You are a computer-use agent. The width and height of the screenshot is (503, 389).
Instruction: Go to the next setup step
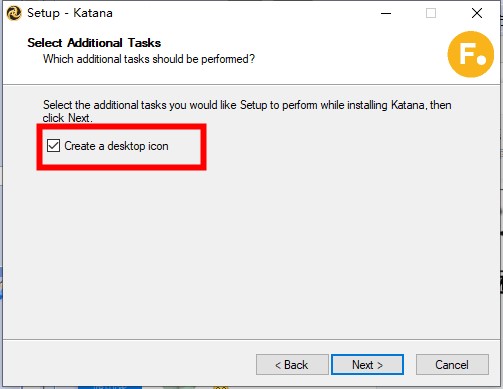point(367,365)
